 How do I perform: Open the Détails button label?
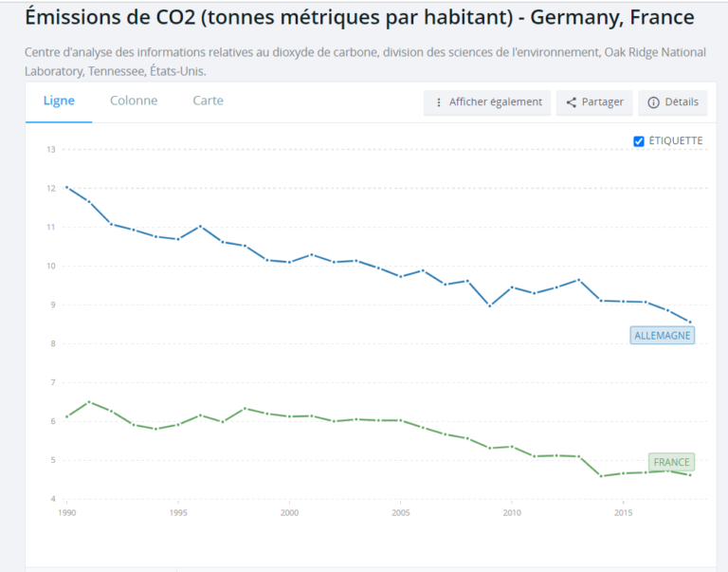pos(681,102)
